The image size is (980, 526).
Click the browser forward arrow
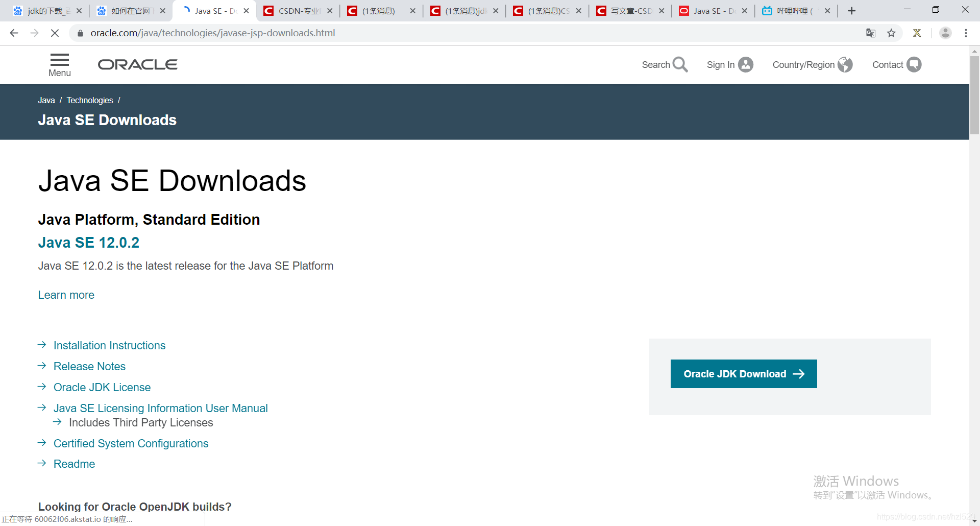[x=34, y=33]
